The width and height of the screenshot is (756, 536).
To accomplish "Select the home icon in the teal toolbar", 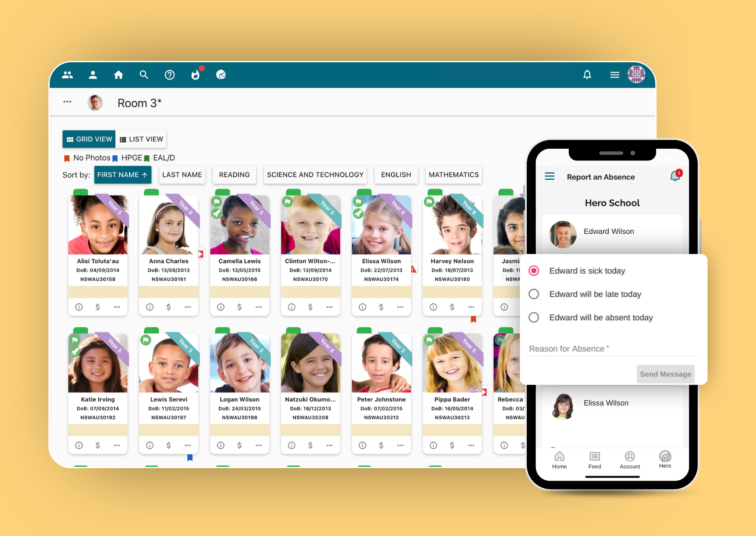I will point(118,74).
